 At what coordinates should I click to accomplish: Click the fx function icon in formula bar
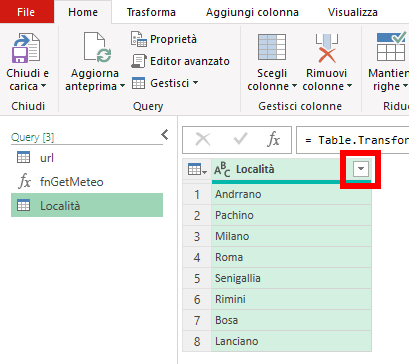point(273,139)
